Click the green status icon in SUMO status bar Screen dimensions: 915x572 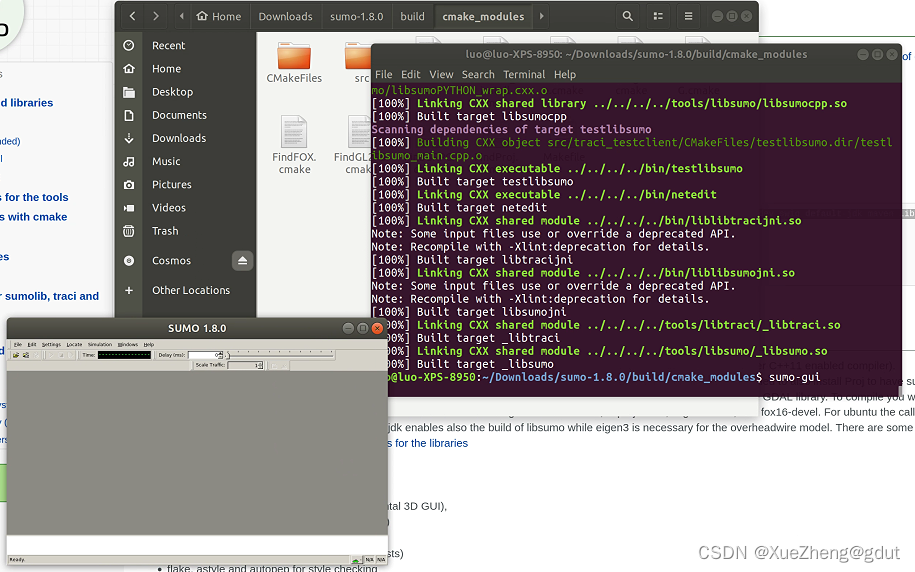355,560
